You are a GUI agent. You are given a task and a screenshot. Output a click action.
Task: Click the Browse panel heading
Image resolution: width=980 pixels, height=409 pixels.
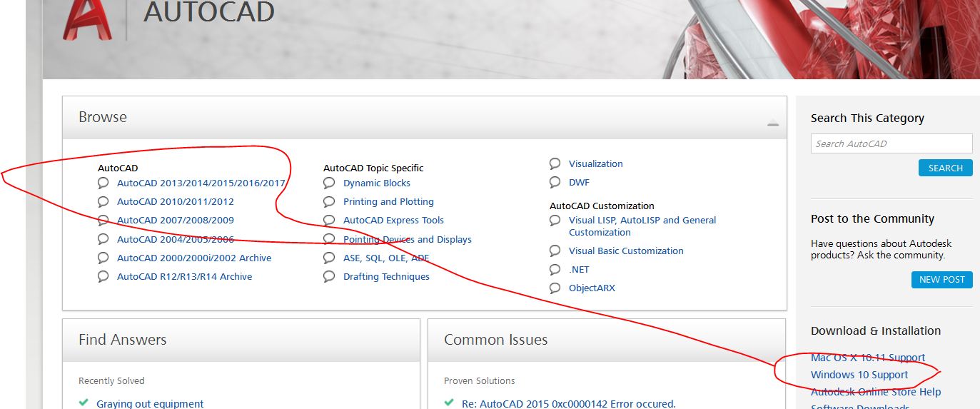[x=103, y=117]
